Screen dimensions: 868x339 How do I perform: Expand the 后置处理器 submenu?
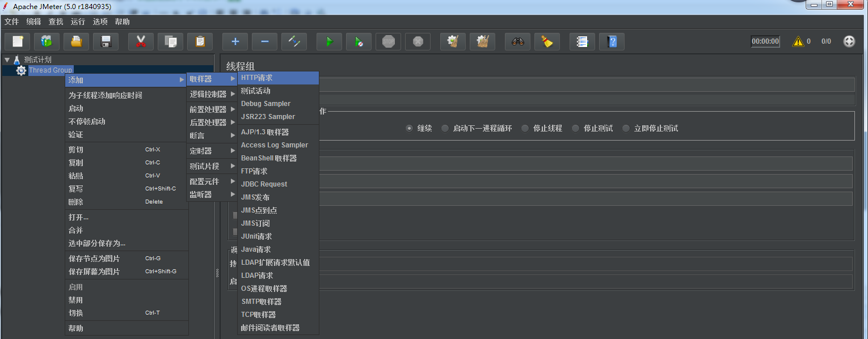[212, 122]
